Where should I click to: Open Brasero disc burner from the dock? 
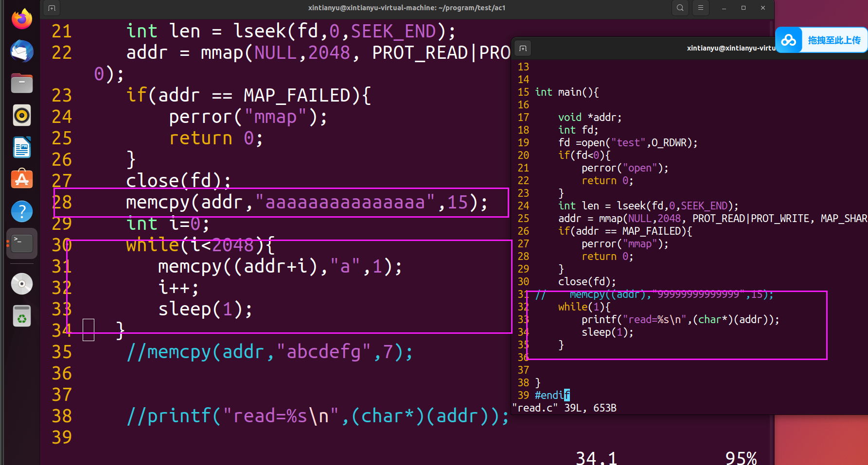(x=21, y=283)
